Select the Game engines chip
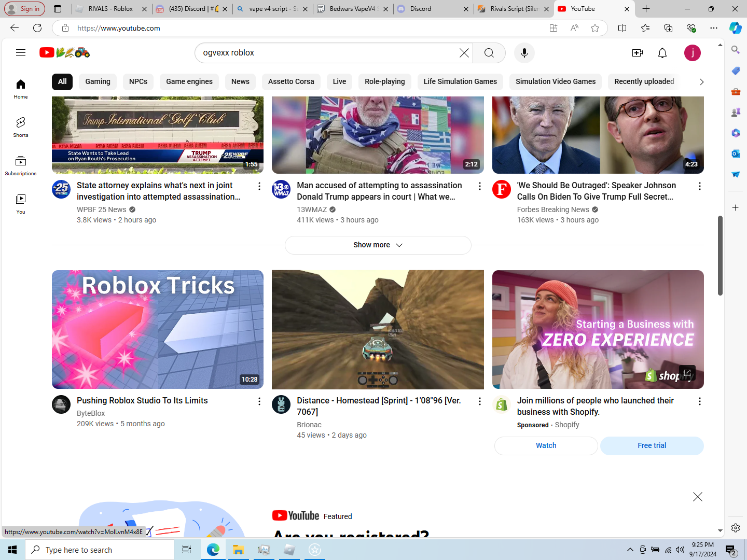Image resolution: width=747 pixels, height=560 pixels. pyautogui.click(x=189, y=81)
